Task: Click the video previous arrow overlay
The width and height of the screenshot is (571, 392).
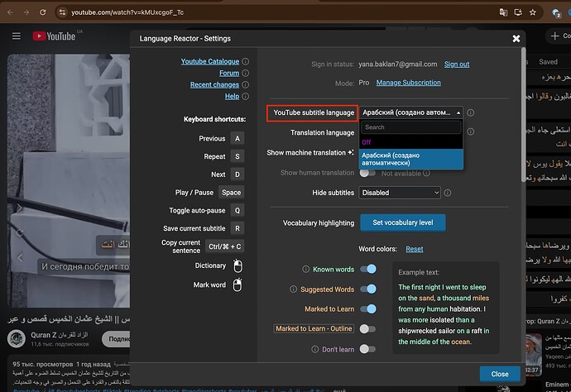Action: click(20, 258)
